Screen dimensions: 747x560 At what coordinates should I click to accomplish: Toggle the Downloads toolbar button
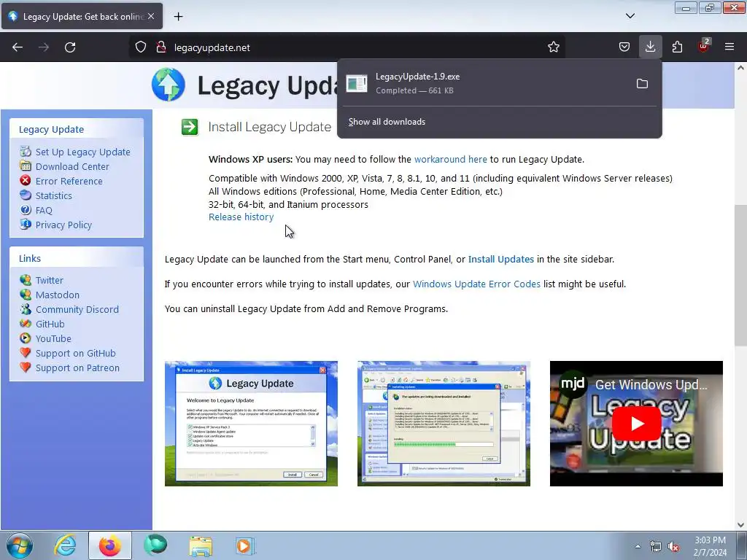click(x=650, y=47)
